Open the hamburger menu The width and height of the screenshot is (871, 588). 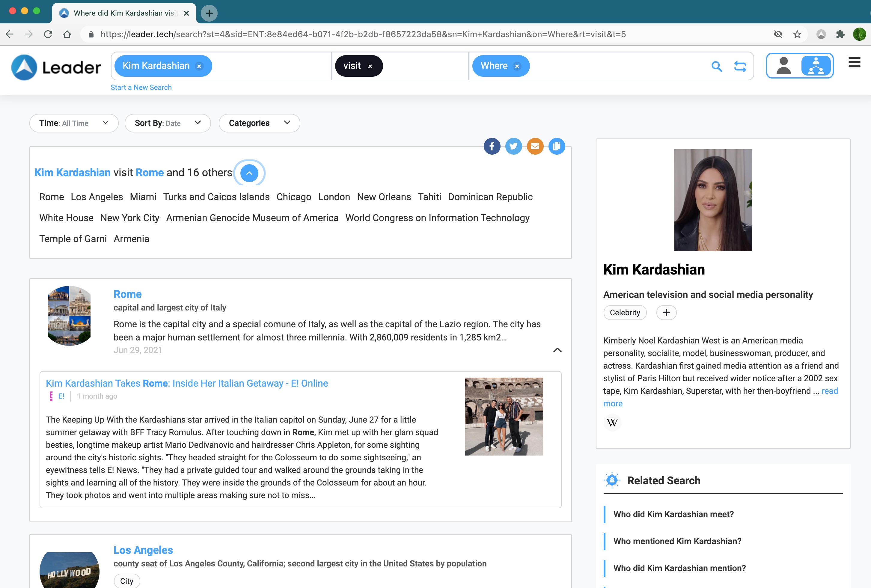[854, 62]
